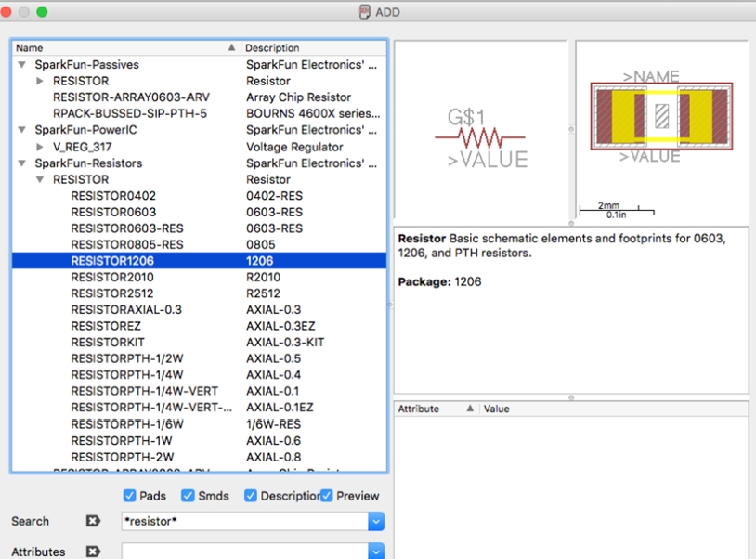Screen dimensions: 756x559
Task: Select RESISTORKIT variant
Action: pos(199,342)
